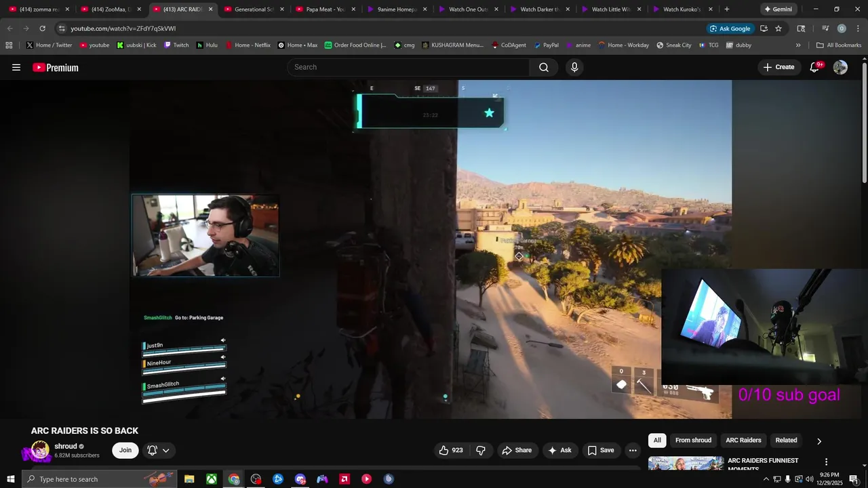Open more actions three-dot menu
This screenshot has height=488, width=868.
(633, 450)
